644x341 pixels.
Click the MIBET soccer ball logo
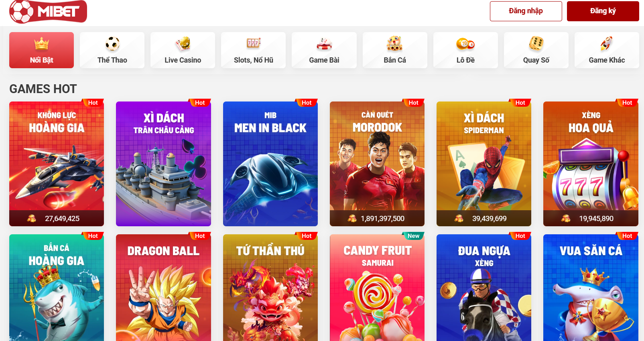pyautogui.click(x=48, y=11)
